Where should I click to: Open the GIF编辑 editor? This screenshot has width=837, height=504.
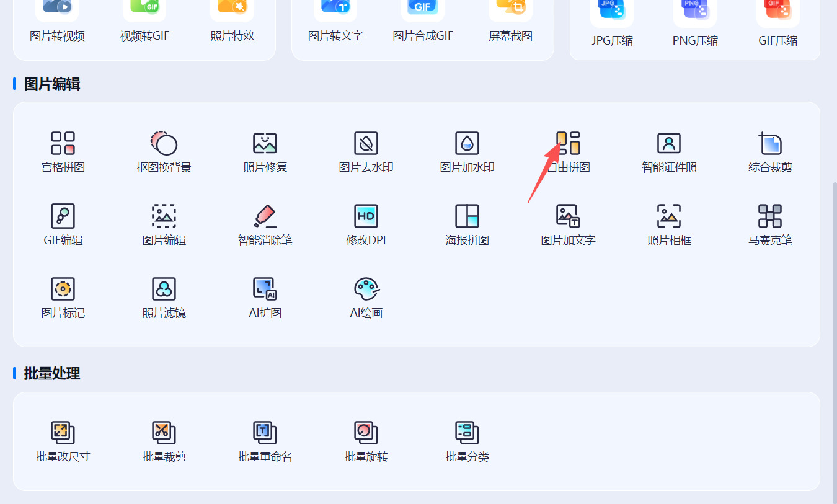[x=63, y=224]
